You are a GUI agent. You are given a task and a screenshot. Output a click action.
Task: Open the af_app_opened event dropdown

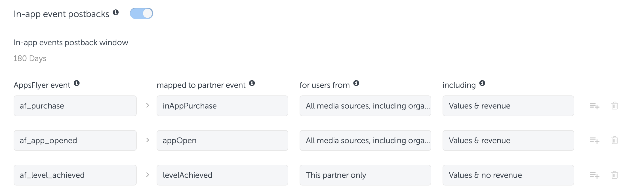[x=75, y=140]
